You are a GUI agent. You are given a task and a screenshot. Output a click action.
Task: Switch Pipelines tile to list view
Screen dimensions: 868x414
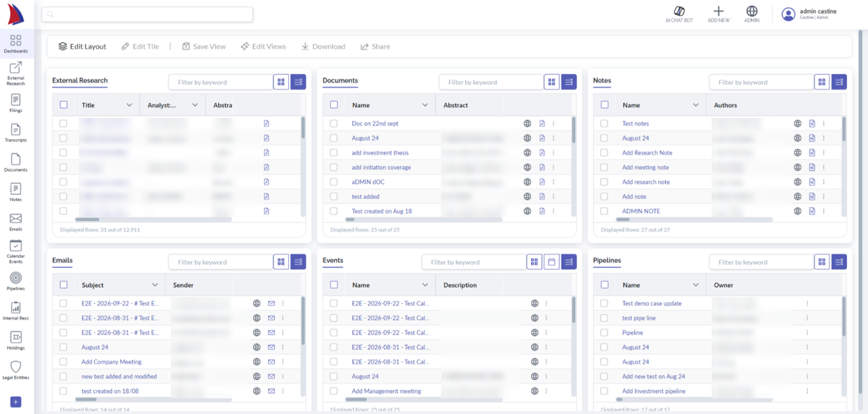coord(839,262)
